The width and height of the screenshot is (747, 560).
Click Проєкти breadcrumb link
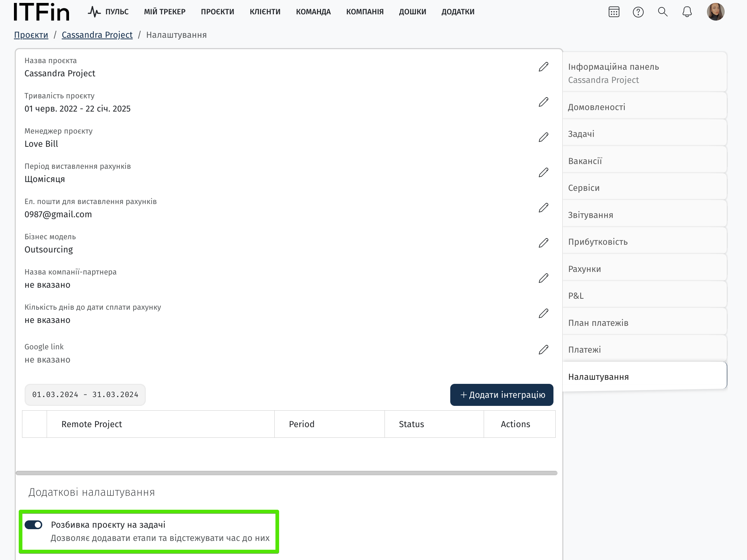coord(31,35)
